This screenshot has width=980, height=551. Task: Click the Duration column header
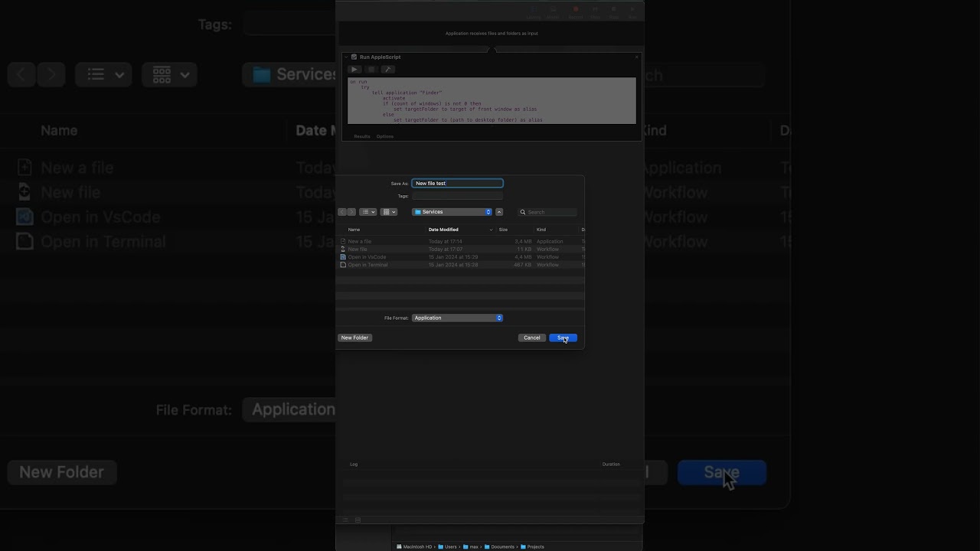click(611, 464)
